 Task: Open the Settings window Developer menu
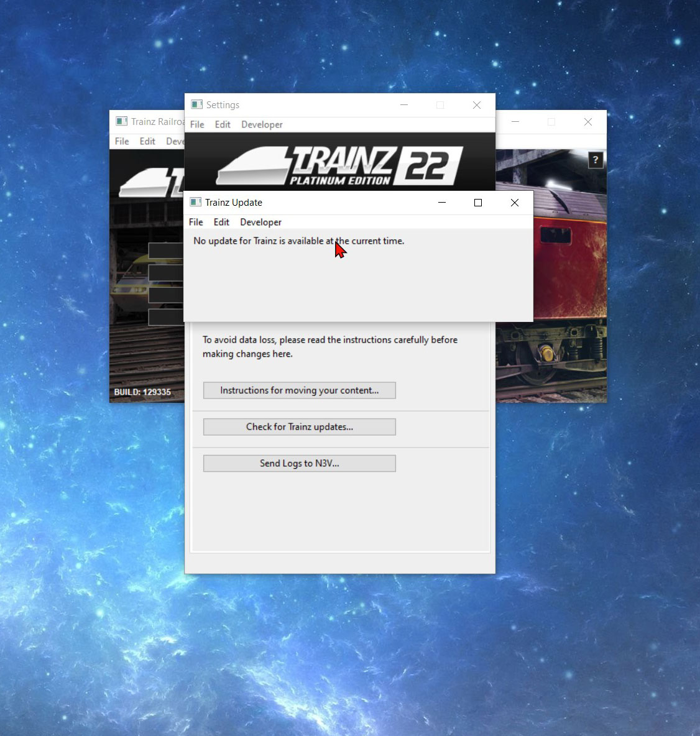tap(262, 125)
